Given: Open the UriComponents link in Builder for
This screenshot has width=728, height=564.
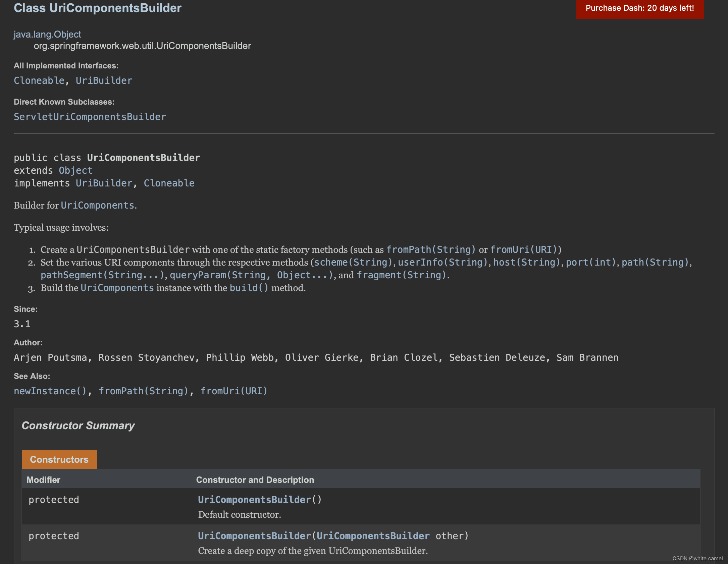Looking at the screenshot, I should tap(97, 205).
